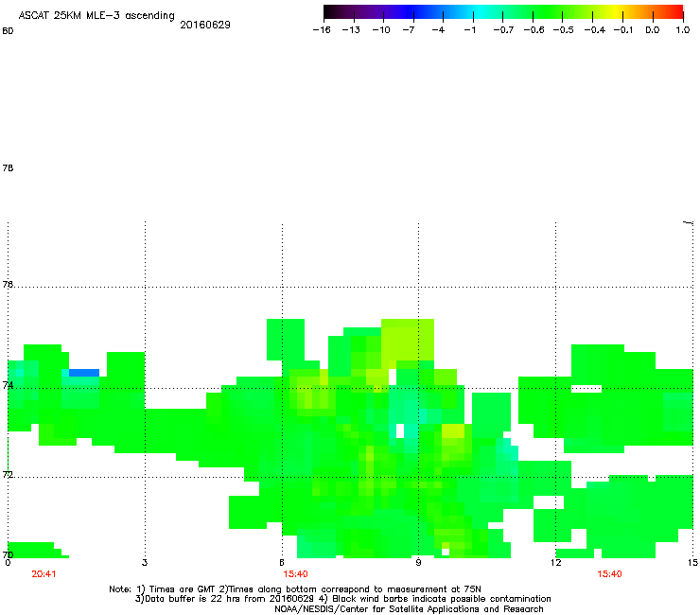Image resolution: width=700 pixels, height=615 pixels.
Task: Click the 'ASCAT 25KM MLE-3 ascending' title text
Action: click(x=96, y=16)
